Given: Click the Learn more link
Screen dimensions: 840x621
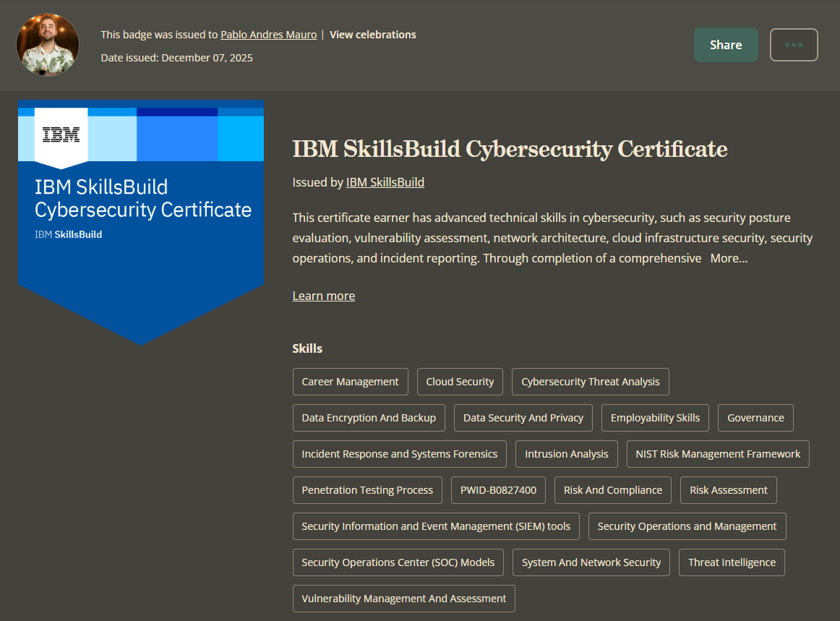Looking at the screenshot, I should tap(324, 296).
